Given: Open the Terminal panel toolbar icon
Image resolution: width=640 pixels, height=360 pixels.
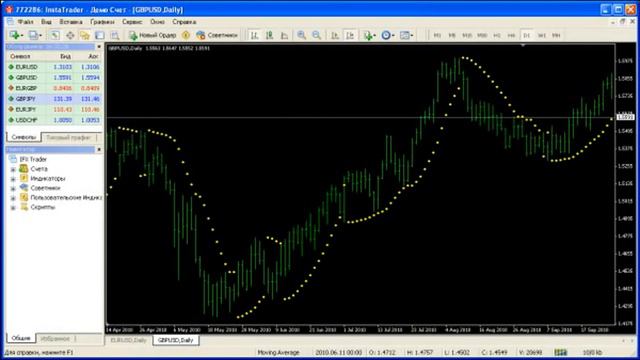Looking at the screenshot, I should (x=100, y=36).
